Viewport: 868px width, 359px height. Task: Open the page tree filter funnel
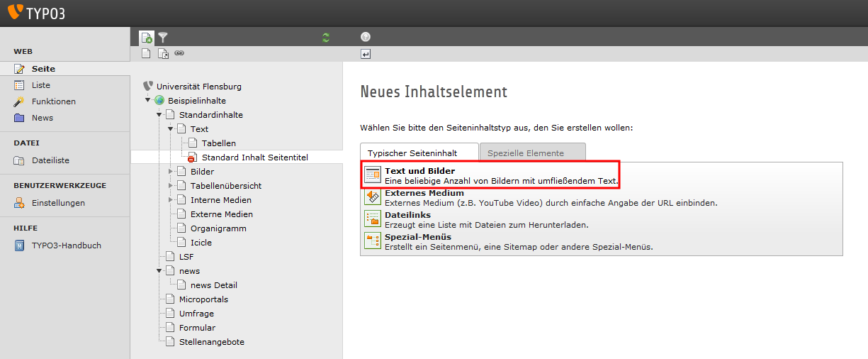pyautogui.click(x=163, y=38)
